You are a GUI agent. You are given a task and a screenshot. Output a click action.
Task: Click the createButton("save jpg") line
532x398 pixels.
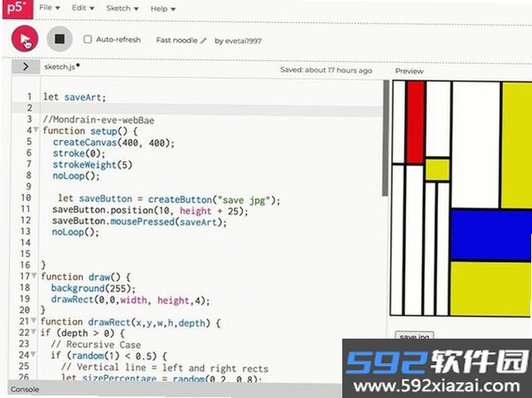(169, 199)
